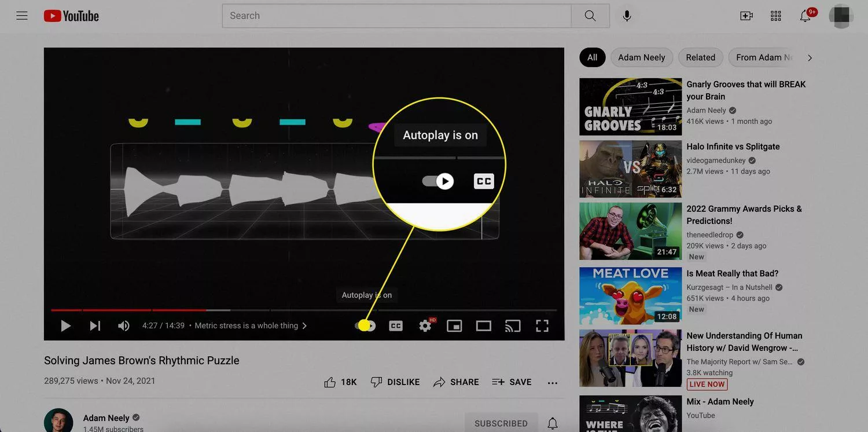Select the 'Related' filter chip

point(700,57)
